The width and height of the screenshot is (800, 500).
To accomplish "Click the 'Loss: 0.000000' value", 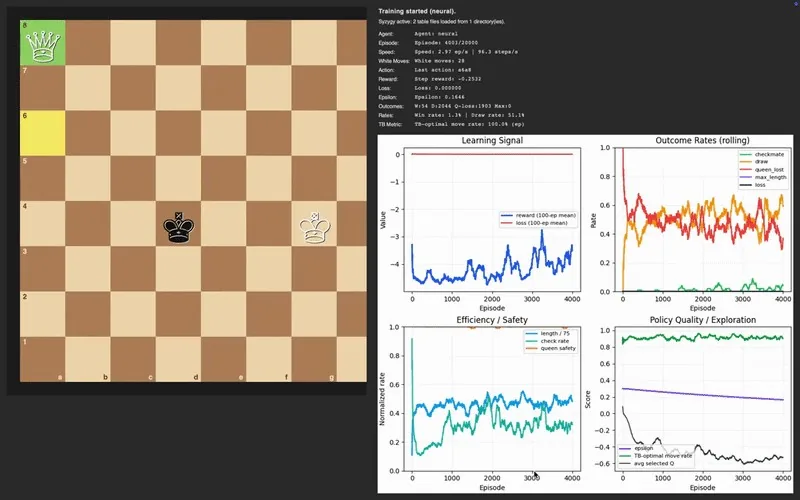I will pyautogui.click(x=438, y=88).
